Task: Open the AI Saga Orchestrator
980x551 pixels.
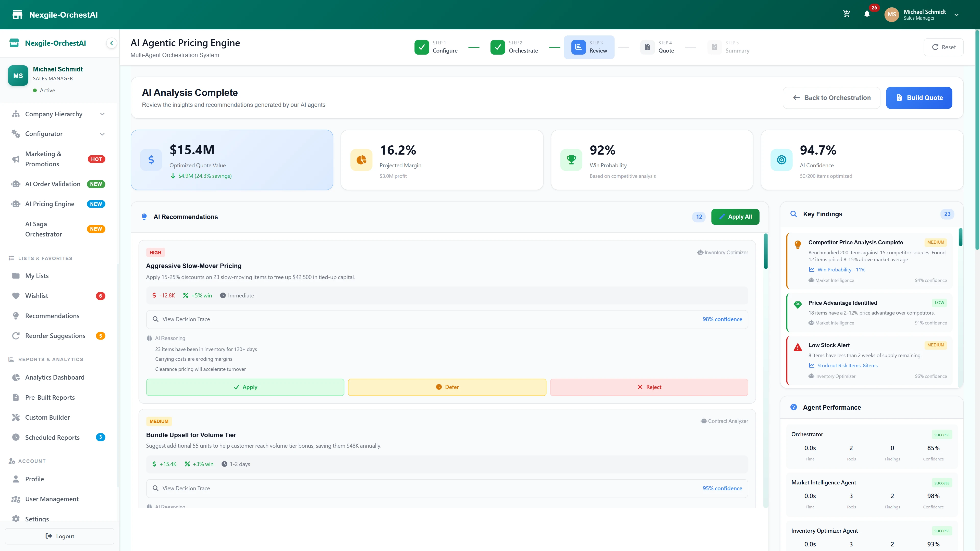Action: pyautogui.click(x=43, y=229)
